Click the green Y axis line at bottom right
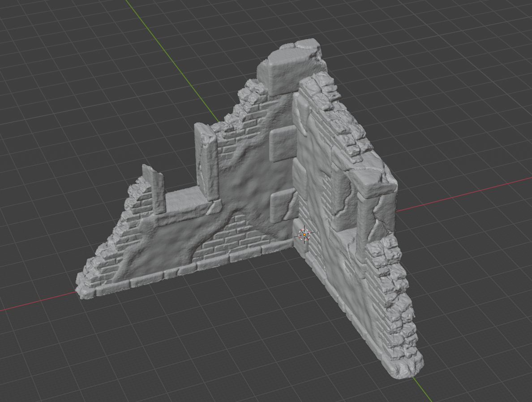The height and width of the screenshot is (402, 532). pos(422,389)
